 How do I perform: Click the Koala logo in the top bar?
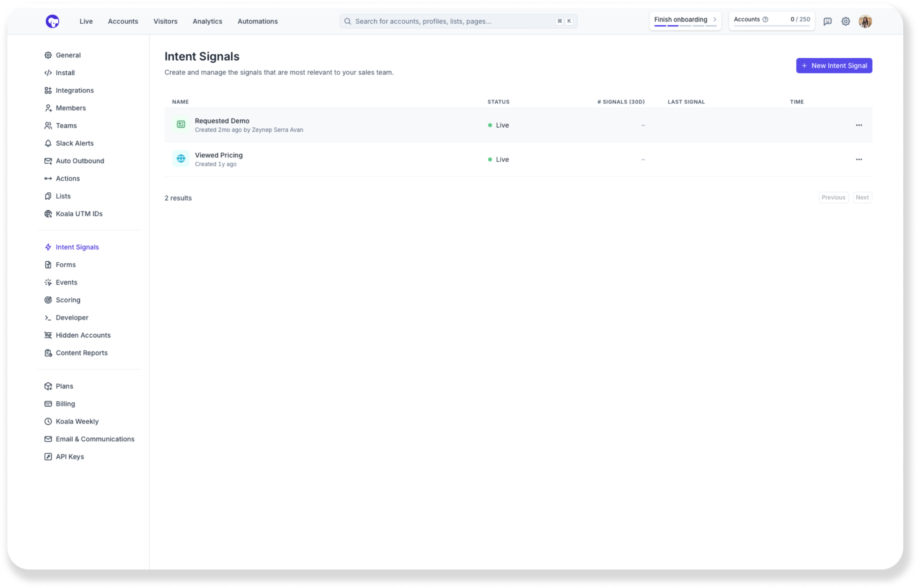[52, 21]
